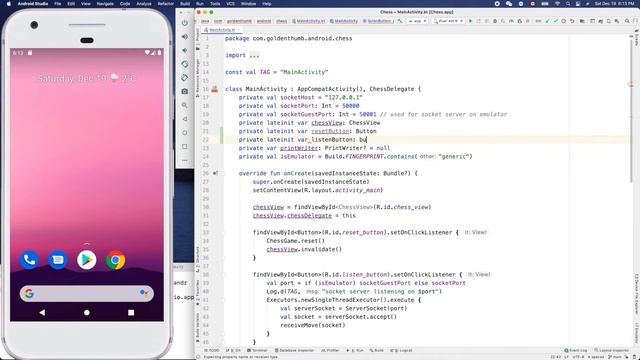Launch Play Store on the emulator

[x=87, y=260]
